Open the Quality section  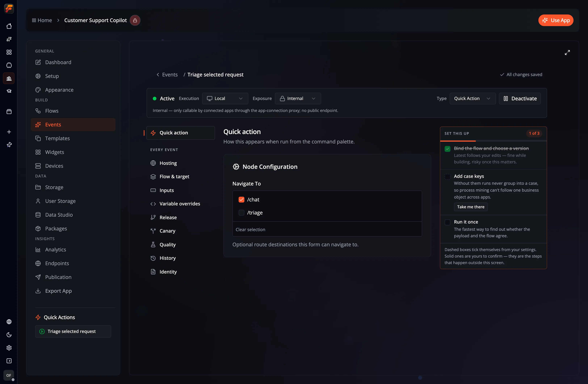coord(181,245)
